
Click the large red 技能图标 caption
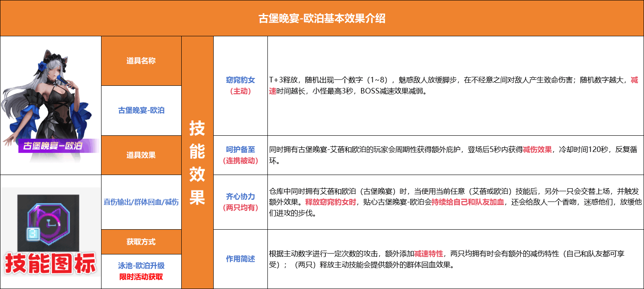[50, 264]
